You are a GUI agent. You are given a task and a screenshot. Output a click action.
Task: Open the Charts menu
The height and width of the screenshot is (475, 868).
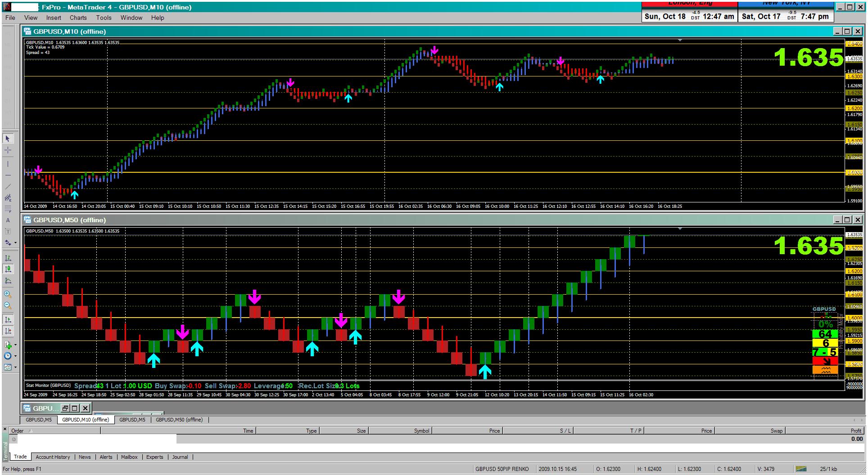tap(78, 18)
